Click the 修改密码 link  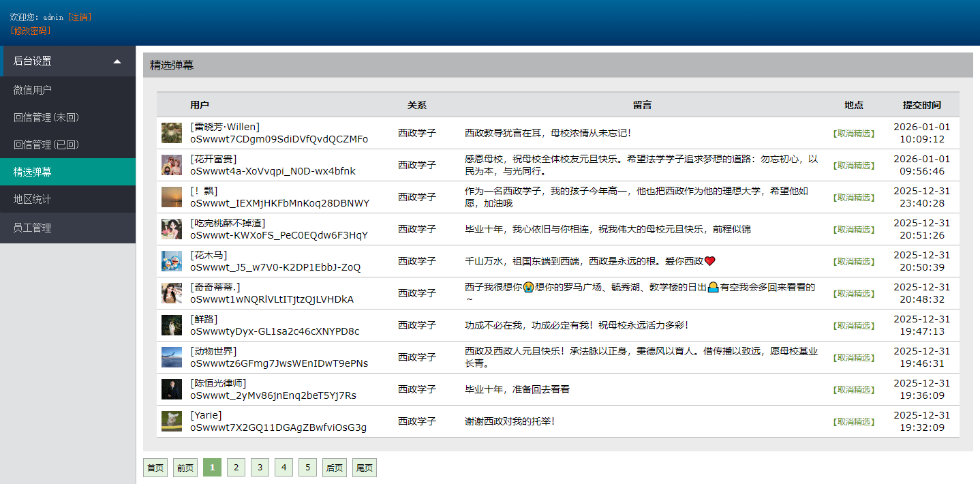coord(31,31)
